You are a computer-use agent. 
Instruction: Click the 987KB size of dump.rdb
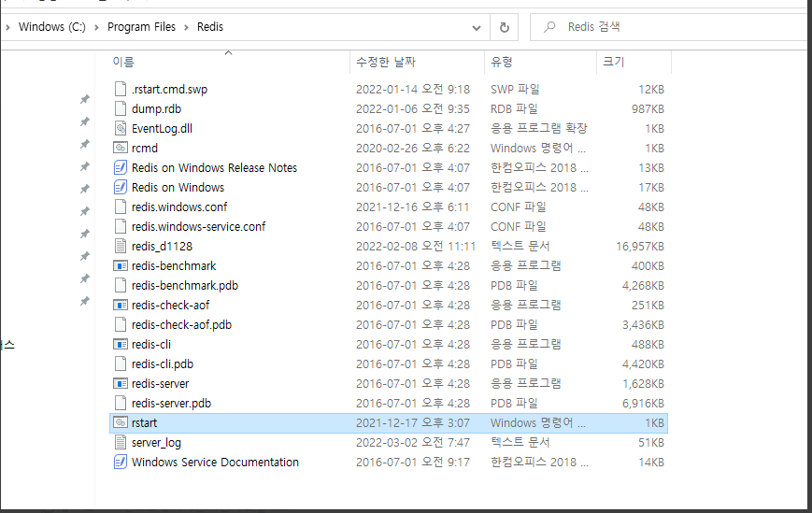[x=648, y=108]
